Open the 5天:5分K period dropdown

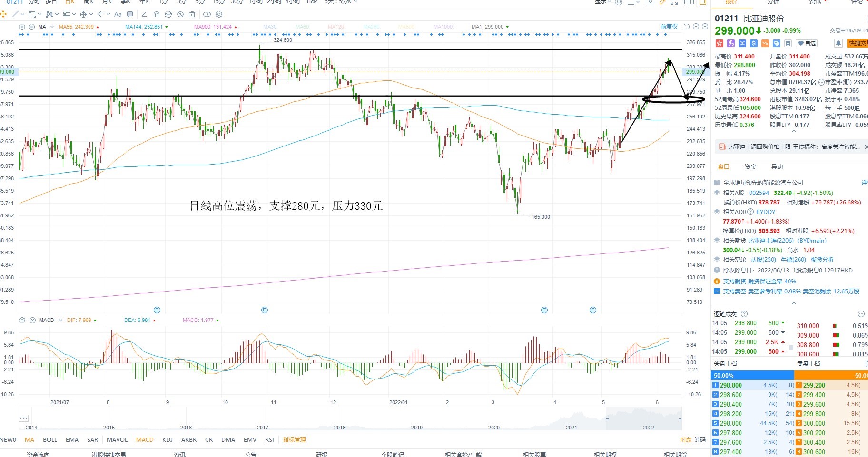point(341,2)
